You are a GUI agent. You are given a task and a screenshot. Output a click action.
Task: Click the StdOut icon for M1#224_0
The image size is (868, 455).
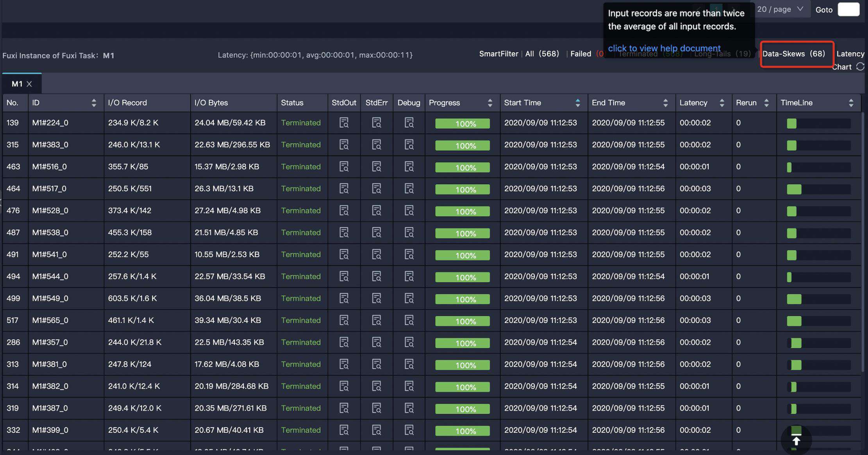[x=345, y=123]
